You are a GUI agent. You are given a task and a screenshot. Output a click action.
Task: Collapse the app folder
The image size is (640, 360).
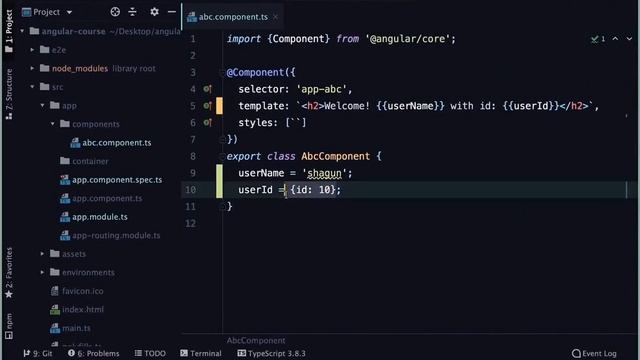point(42,105)
